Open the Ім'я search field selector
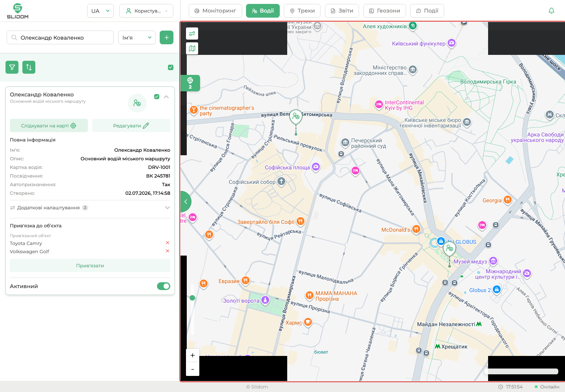This screenshot has width=565, height=392. (x=137, y=38)
